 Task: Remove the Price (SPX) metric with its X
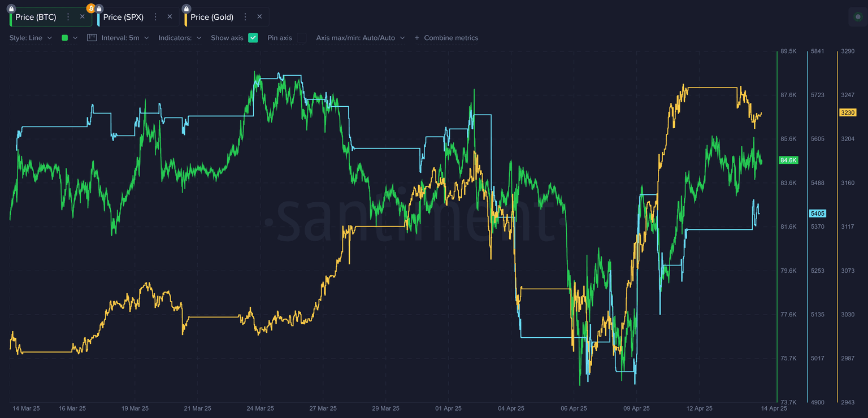point(170,17)
